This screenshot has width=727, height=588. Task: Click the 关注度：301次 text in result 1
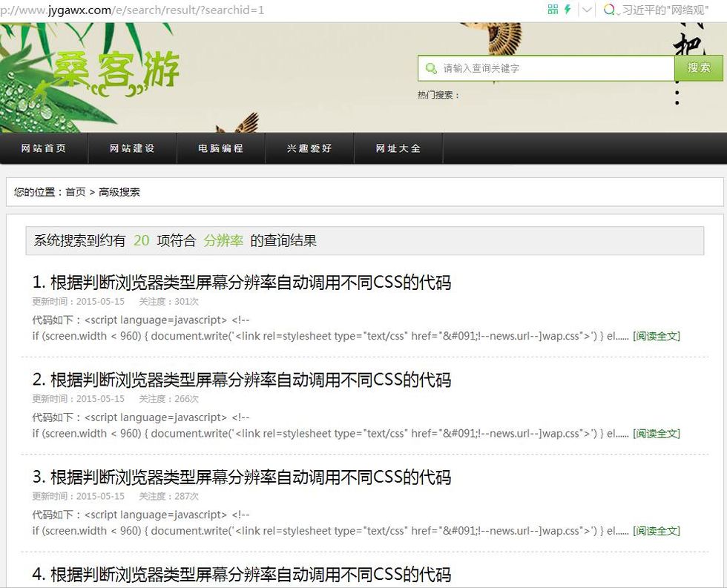[x=169, y=302]
